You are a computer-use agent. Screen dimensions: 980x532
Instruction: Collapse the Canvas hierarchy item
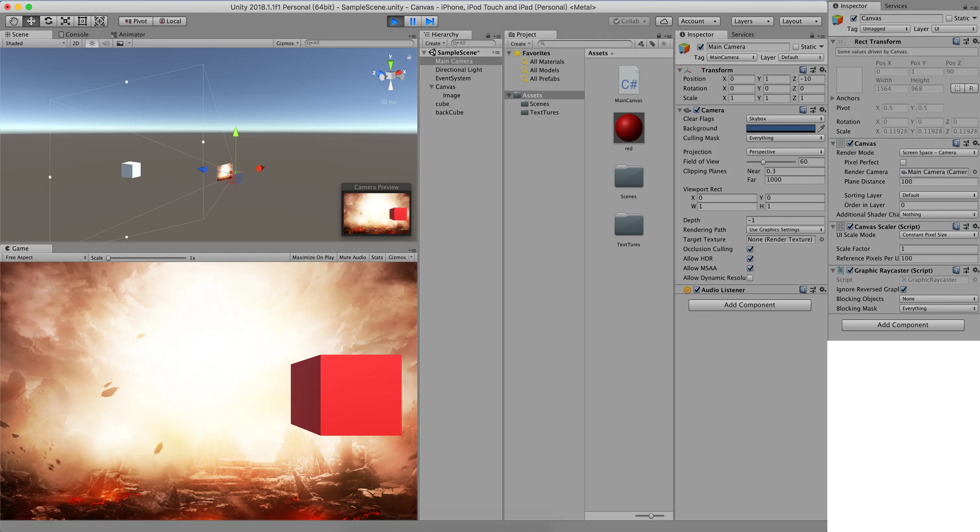point(432,87)
